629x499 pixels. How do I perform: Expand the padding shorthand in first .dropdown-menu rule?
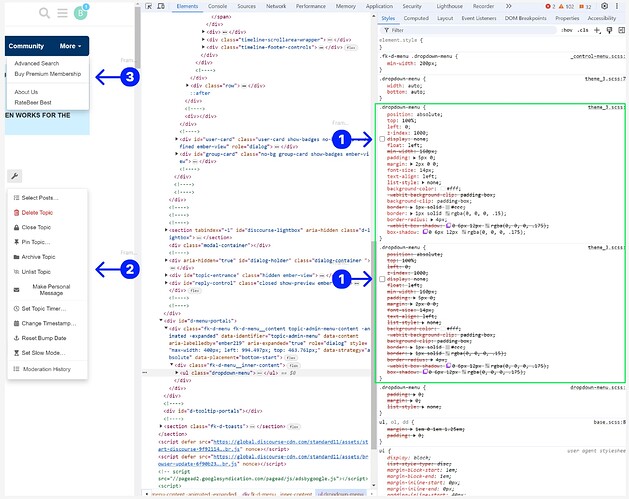[414, 158]
